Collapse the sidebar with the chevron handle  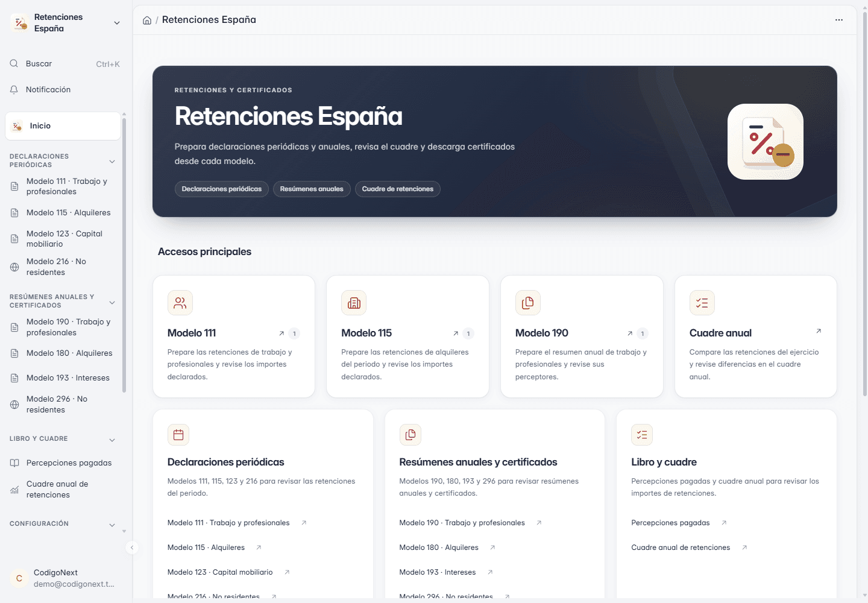132,548
